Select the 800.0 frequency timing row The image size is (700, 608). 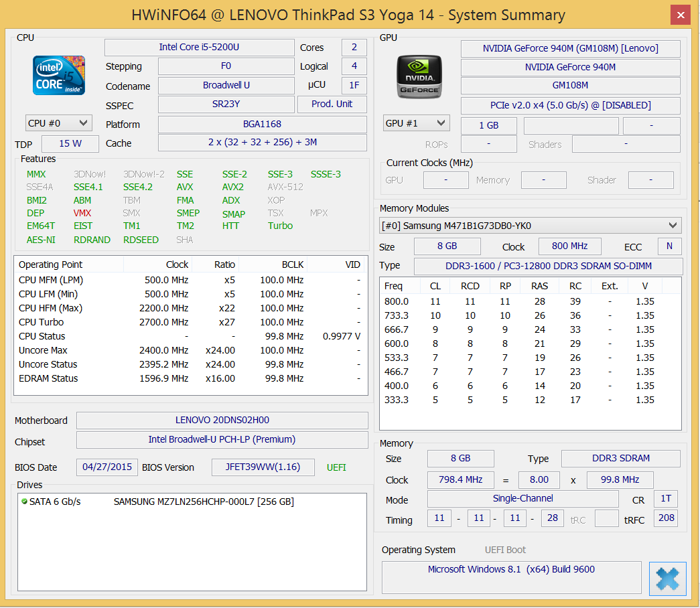click(x=530, y=301)
